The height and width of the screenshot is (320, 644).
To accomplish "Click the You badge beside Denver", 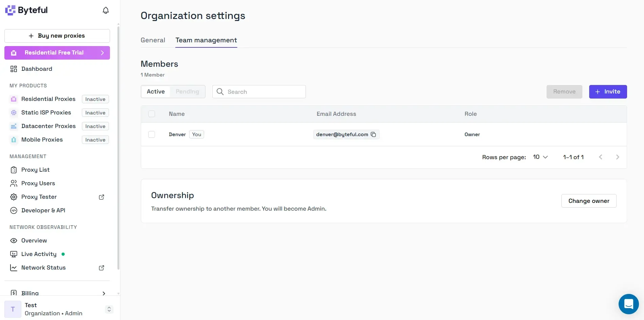I will [197, 134].
